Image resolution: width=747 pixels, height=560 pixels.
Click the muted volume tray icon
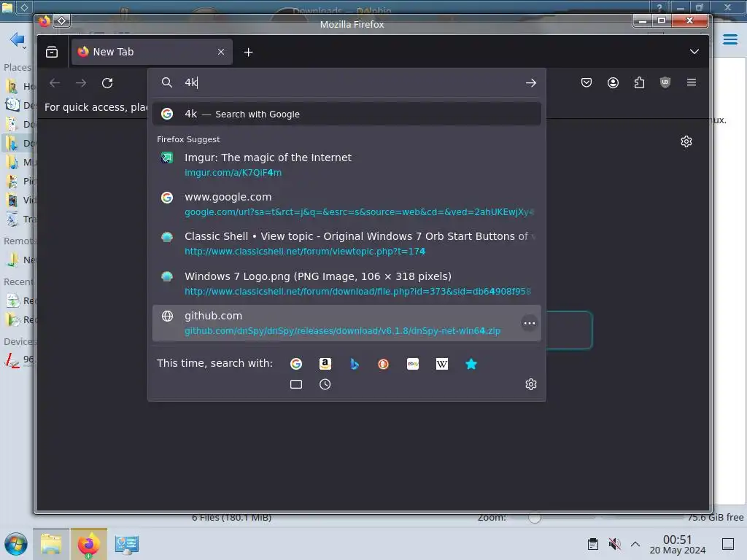click(x=614, y=544)
